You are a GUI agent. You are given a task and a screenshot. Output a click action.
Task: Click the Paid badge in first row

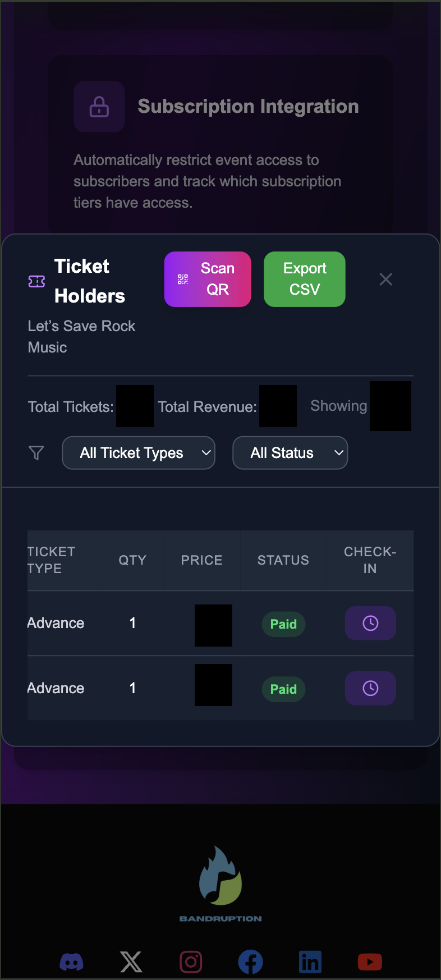(283, 624)
